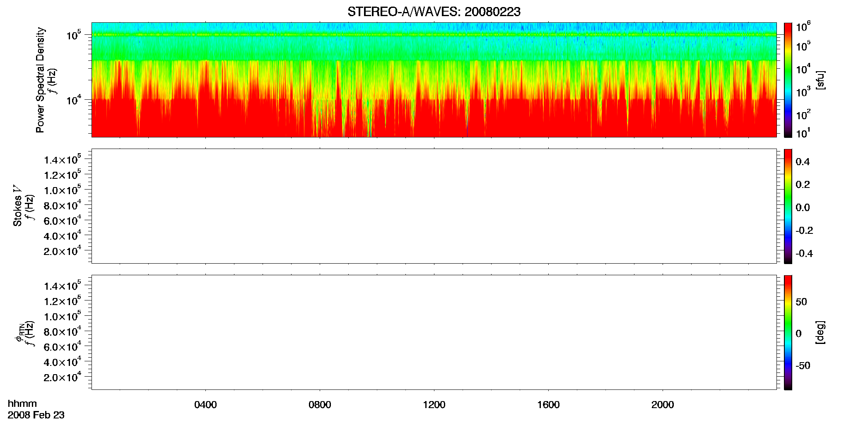Screen dimensions: 868x447
Task: Click the 2.0×10^4 tick in phi RTN panel
Action: pos(63,377)
